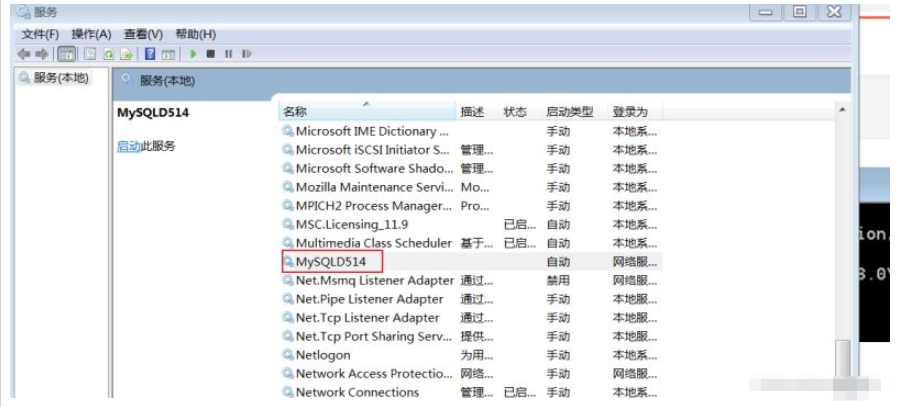The width and height of the screenshot is (907, 407).
Task: Click the 手动 startup type of Netlogon
Action: pos(558,355)
